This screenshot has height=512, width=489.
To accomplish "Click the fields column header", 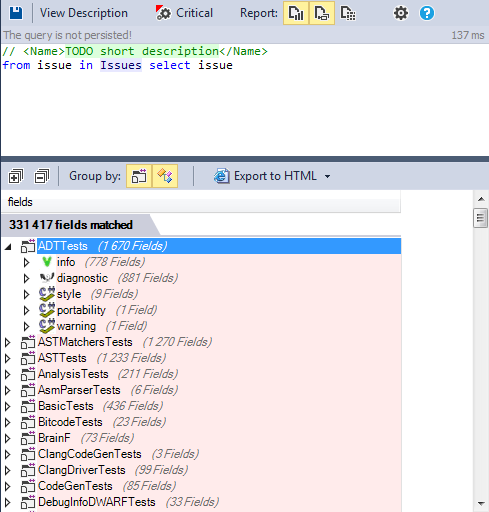I will coord(201,202).
